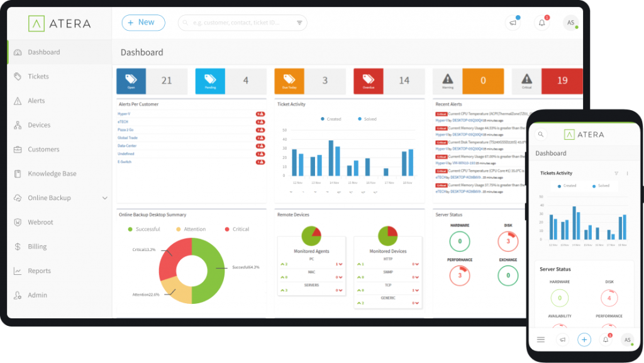Screen dimensions: 644x363
Task: Select Devices in the sidebar
Action: (x=60, y=125)
